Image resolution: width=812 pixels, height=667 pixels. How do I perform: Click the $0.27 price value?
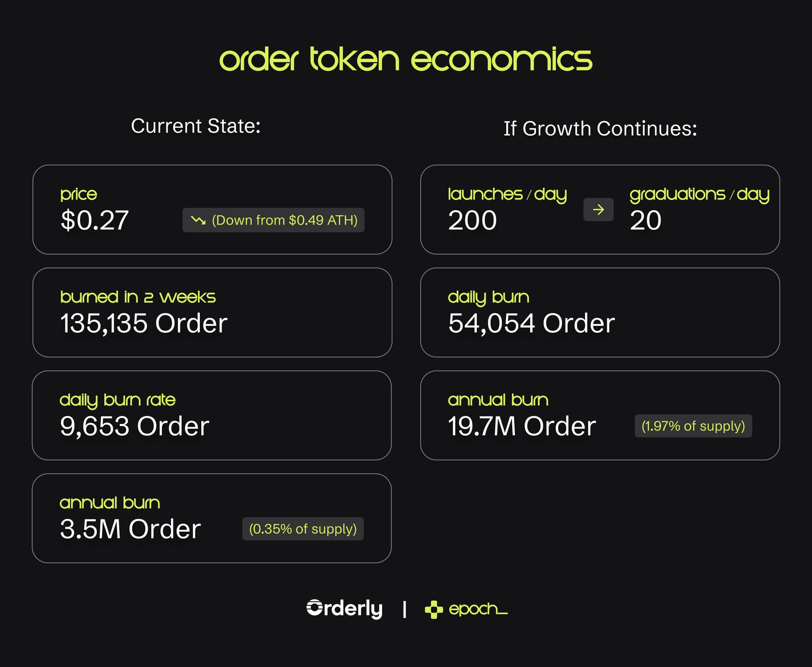(x=95, y=221)
